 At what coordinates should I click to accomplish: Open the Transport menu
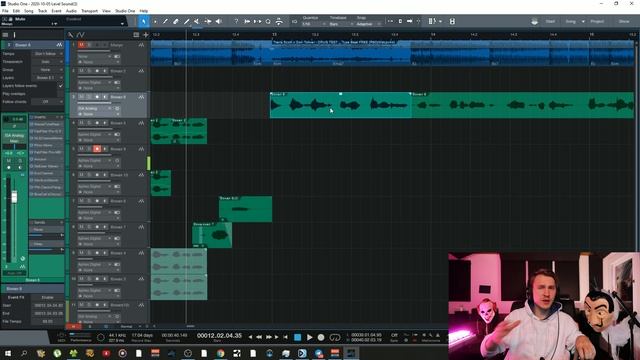point(89,11)
